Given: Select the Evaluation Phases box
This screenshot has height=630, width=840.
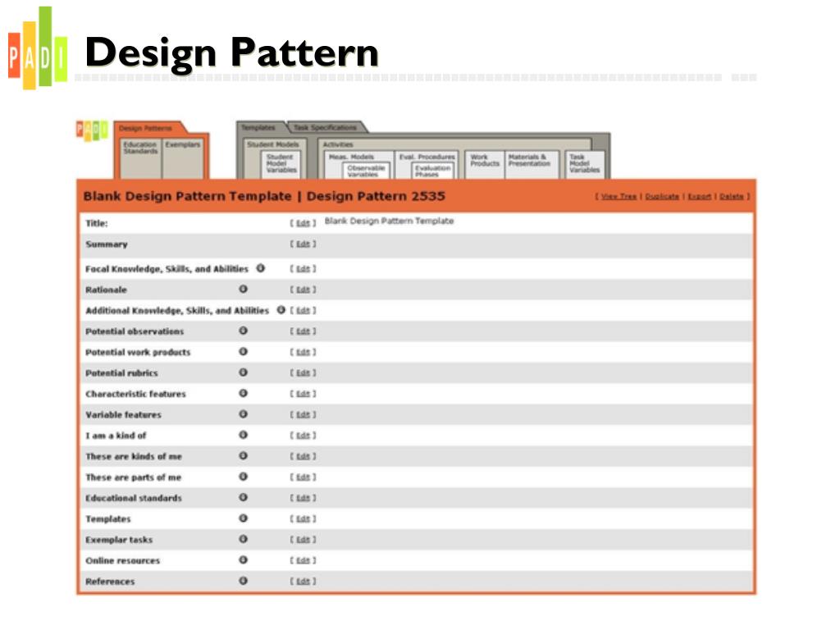Looking at the screenshot, I should click(x=433, y=171).
